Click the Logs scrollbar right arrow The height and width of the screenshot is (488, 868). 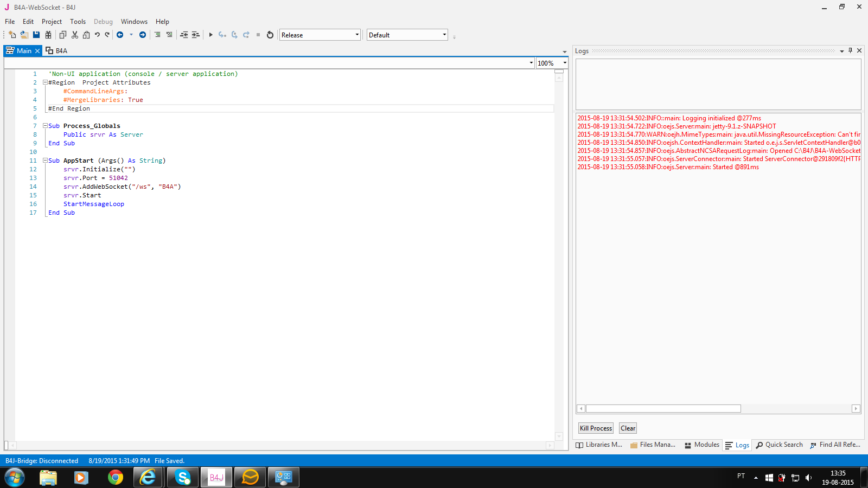pyautogui.click(x=856, y=409)
